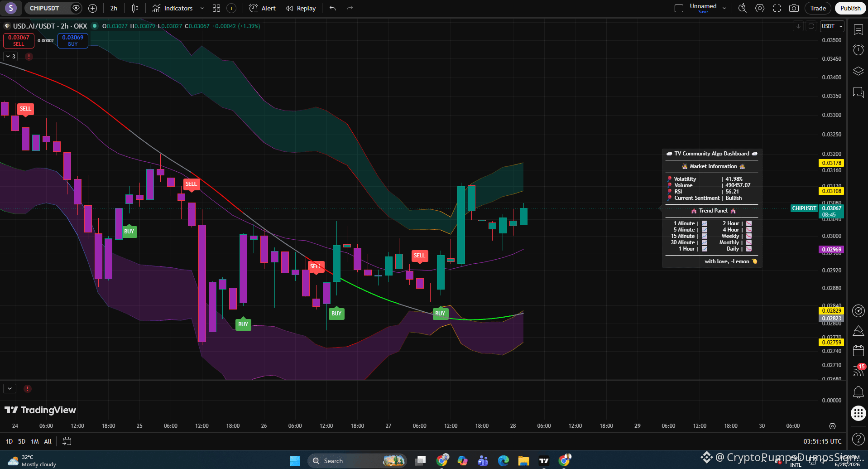
Task: Start bar Replay mode
Action: click(x=301, y=8)
